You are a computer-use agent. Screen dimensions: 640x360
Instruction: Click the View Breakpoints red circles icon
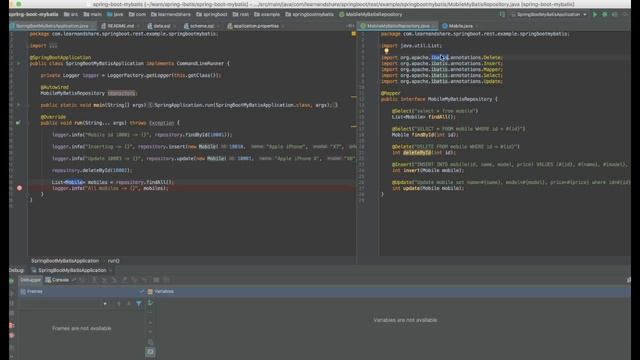(x=11, y=336)
